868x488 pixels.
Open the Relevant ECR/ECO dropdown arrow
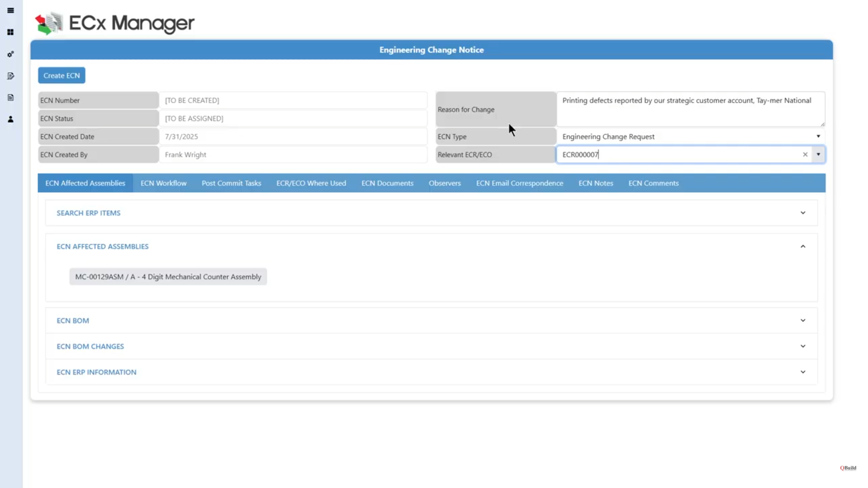coord(818,155)
